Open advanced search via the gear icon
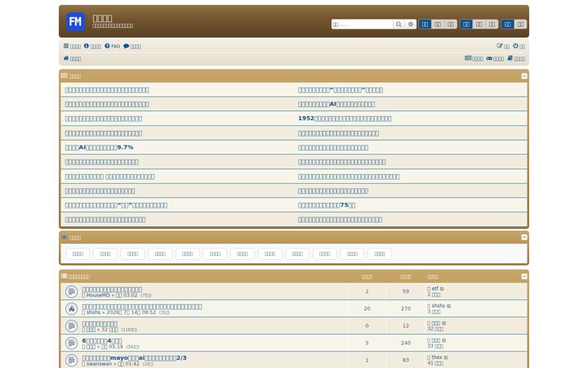The height and width of the screenshot is (368, 588). [x=411, y=25]
